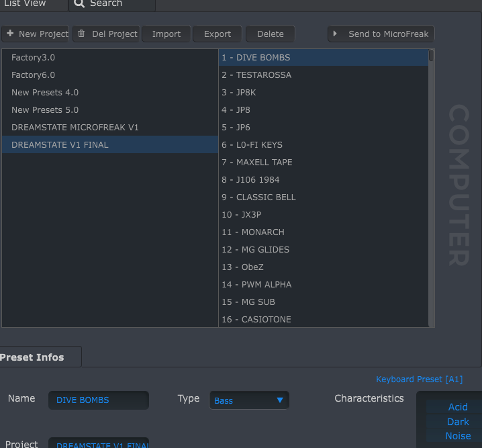The height and width of the screenshot is (448, 482).
Task: Click the trash icon on Del Project
Action: coord(81,34)
